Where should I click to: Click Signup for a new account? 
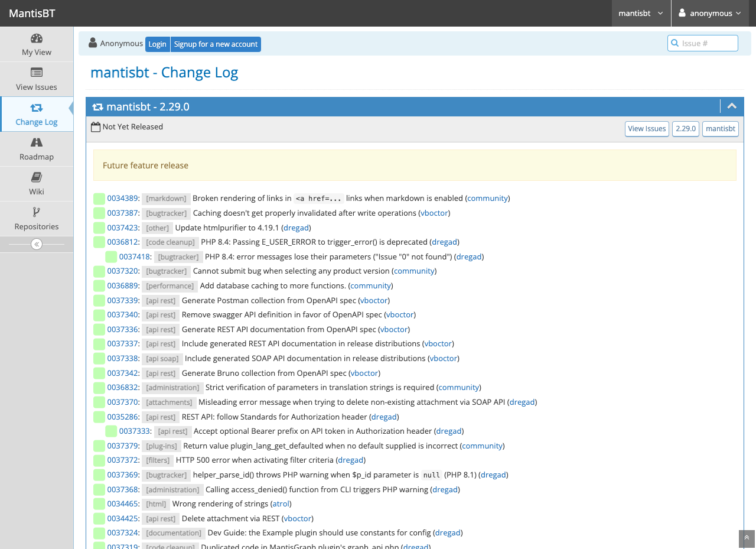(x=216, y=44)
